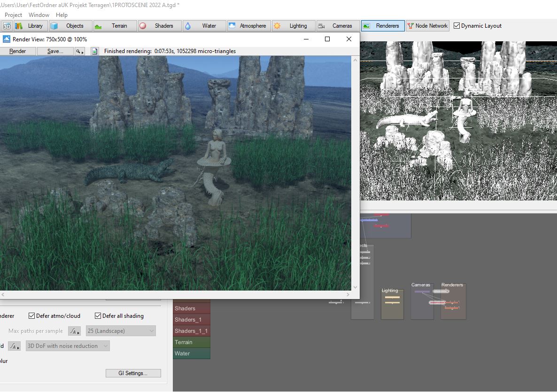Click the GI Settings button

click(x=133, y=373)
